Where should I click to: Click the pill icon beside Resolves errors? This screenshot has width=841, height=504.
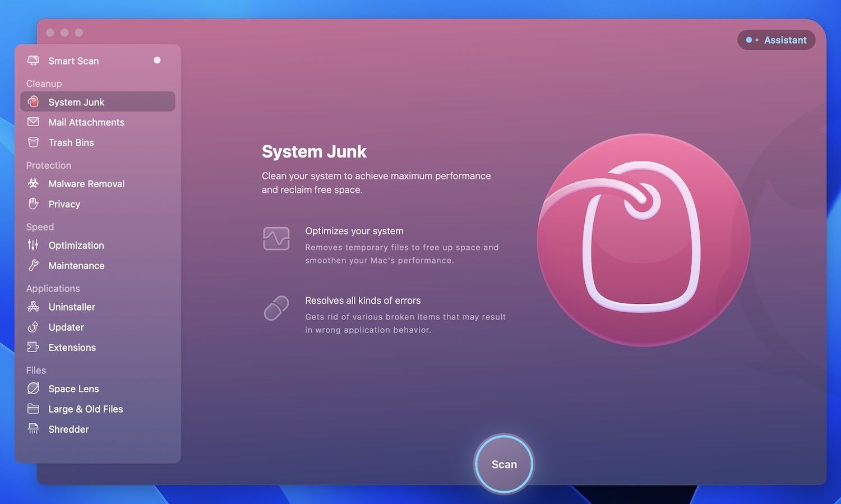point(276,308)
